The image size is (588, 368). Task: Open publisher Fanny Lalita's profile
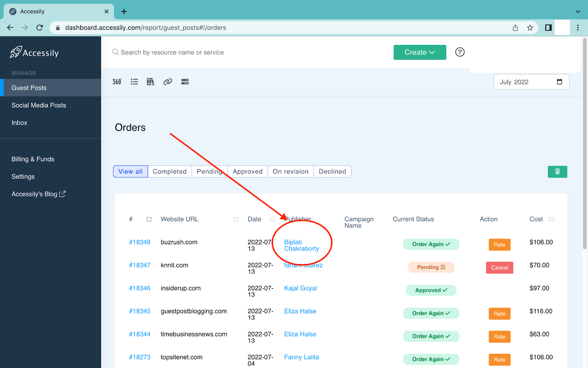302,357
